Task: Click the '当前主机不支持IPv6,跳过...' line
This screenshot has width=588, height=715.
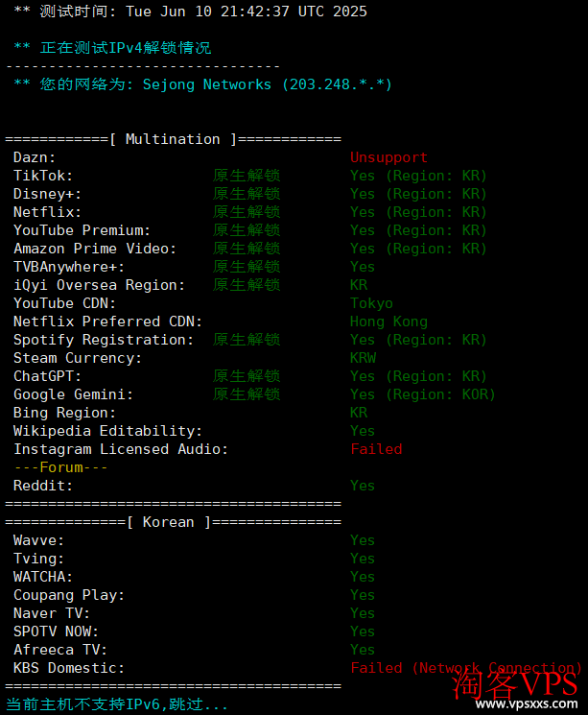Action: tap(117, 704)
